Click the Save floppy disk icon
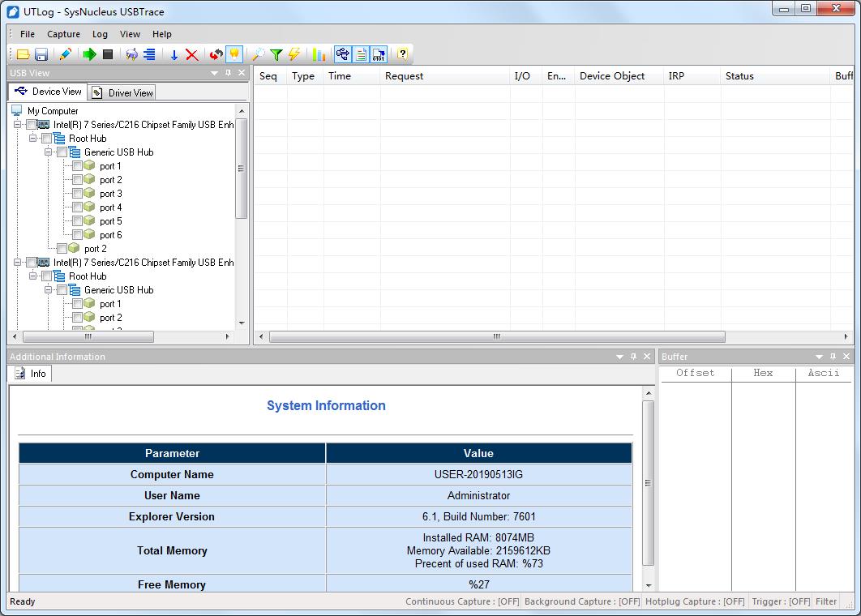This screenshot has width=861, height=616. click(41, 54)
